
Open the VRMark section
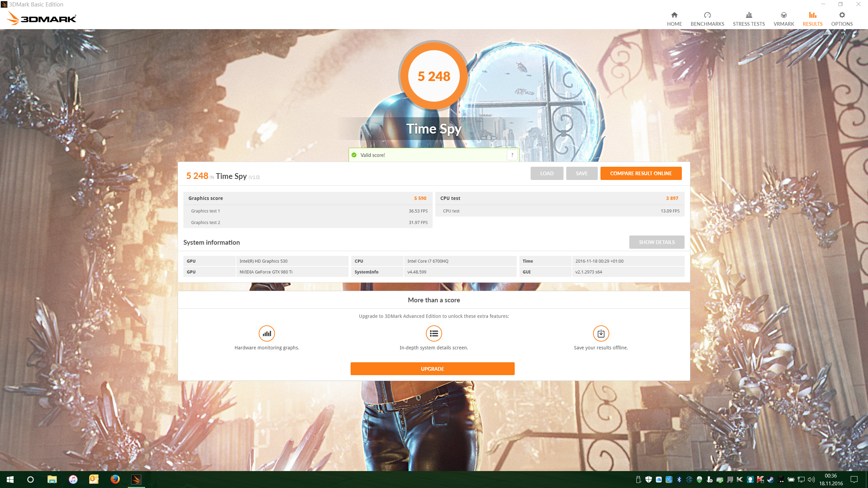point(784,19)
